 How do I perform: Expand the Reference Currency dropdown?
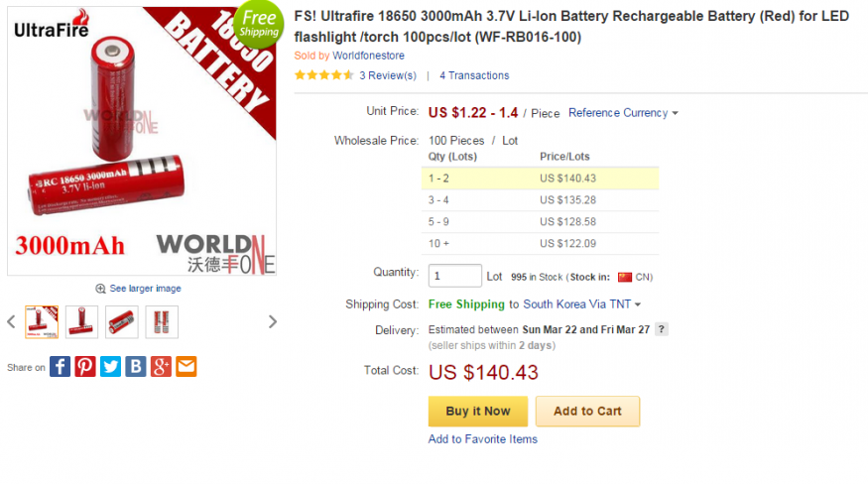623,113
